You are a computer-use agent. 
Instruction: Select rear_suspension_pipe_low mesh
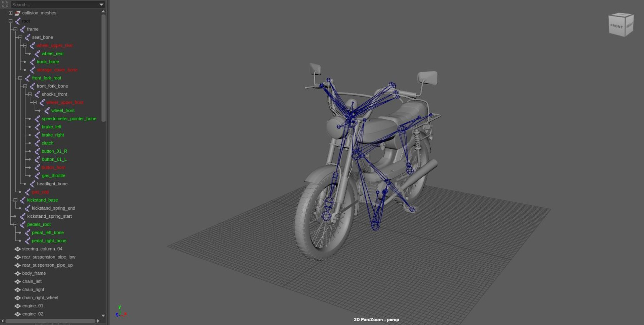point(49,257)
